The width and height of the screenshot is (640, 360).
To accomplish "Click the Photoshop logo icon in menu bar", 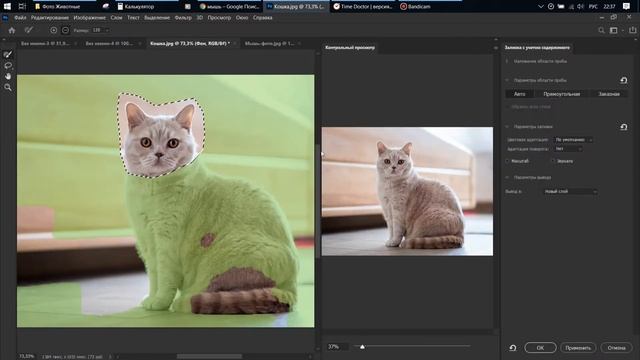I will coord(5,18).
